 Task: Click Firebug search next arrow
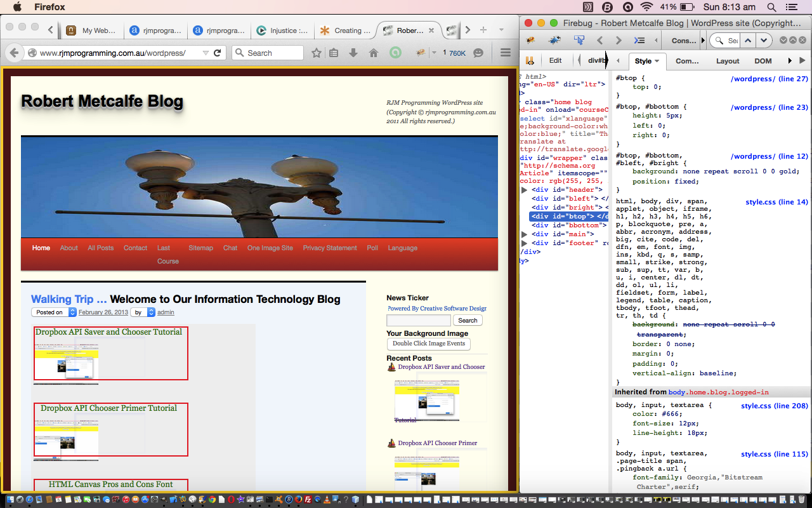point(764,40)
